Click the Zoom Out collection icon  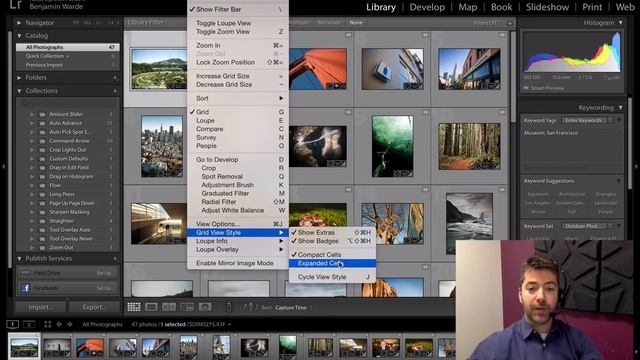pyautogui.click(x=42, y=248)
